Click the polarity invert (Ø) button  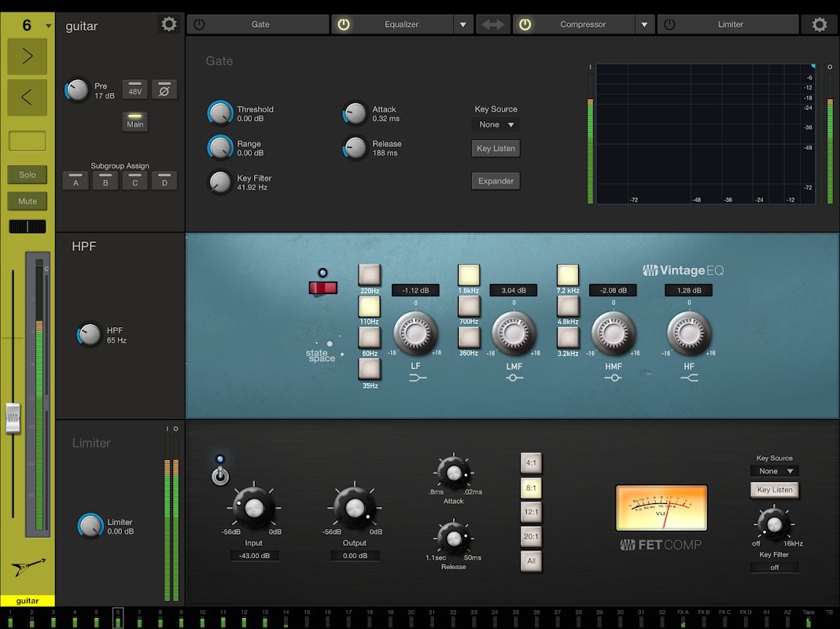164,90
